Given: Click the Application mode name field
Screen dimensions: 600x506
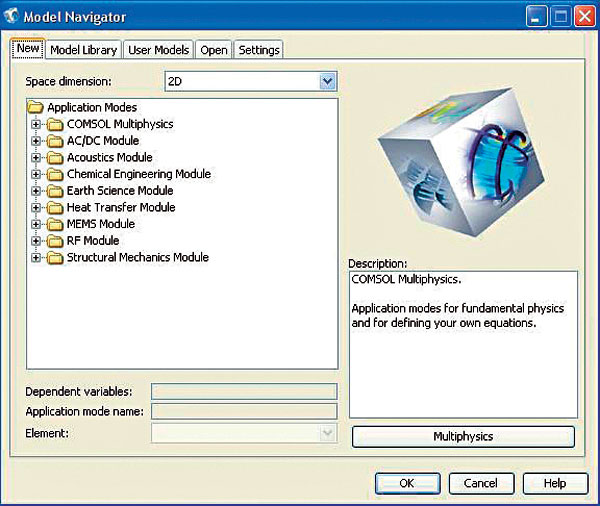Looking at the screenshot, I should click(244, 411).
